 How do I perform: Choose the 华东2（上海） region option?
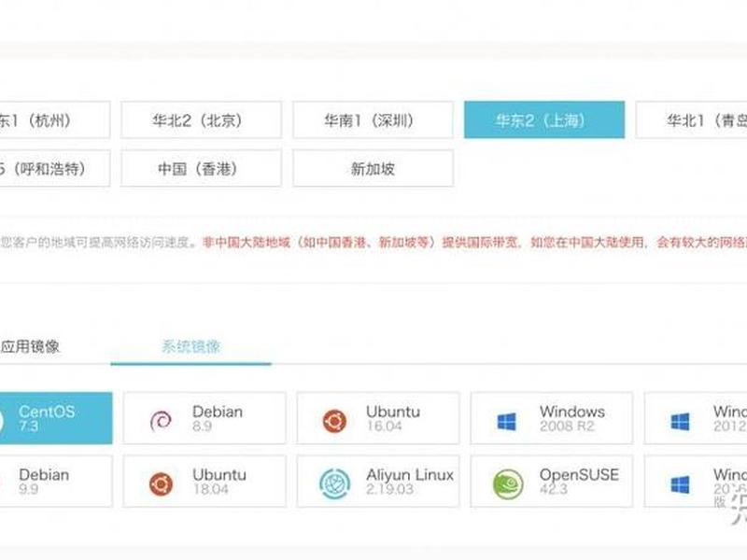tap(544, 120)
